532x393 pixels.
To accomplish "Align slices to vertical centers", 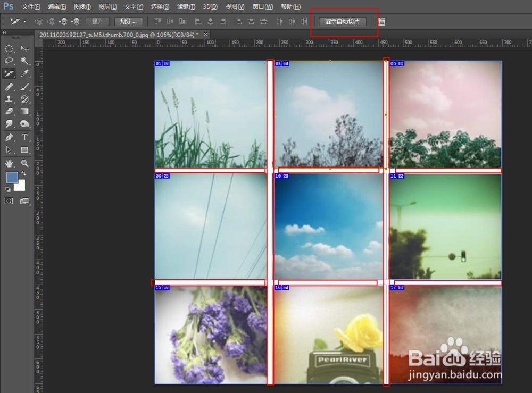I will point(170,22).
